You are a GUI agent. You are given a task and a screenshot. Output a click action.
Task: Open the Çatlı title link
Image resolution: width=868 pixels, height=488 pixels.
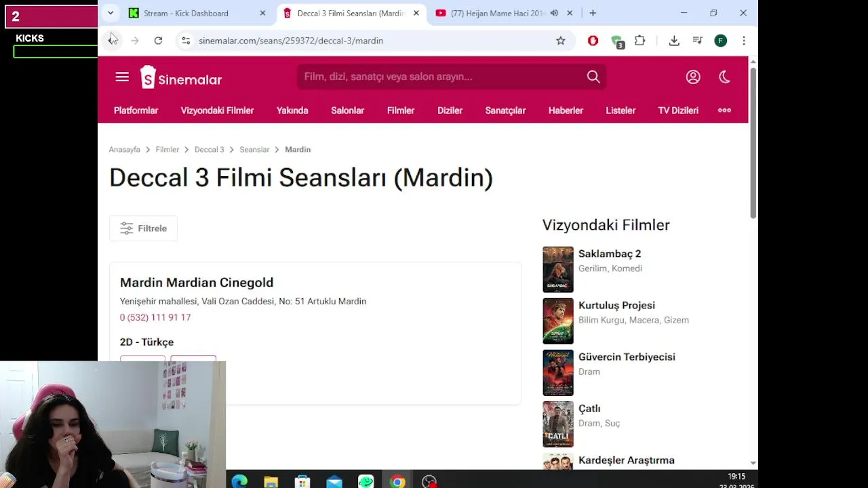[x=589, y=409]
